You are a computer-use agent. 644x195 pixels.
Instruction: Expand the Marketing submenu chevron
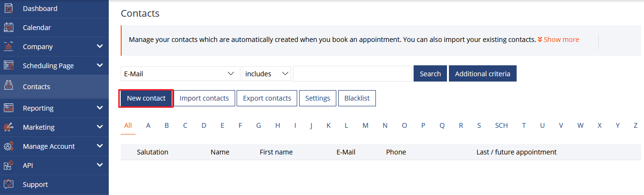(x=100, y=127)
